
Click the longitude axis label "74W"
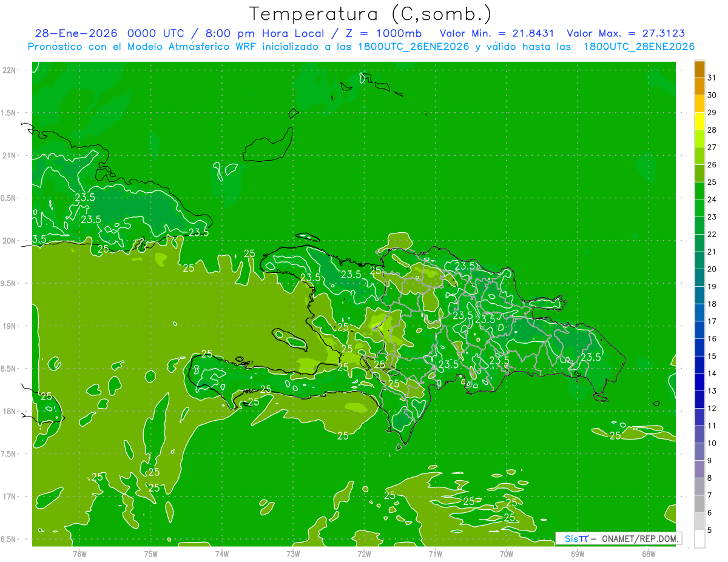pyautogui.click(x=222, y=554)
